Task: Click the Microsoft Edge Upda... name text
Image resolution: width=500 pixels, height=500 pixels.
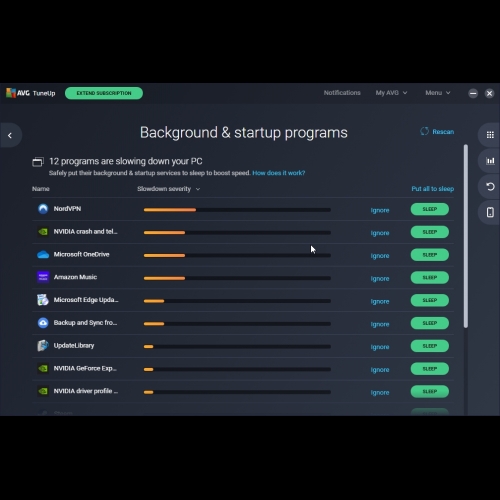Action: tap(86, 300)
